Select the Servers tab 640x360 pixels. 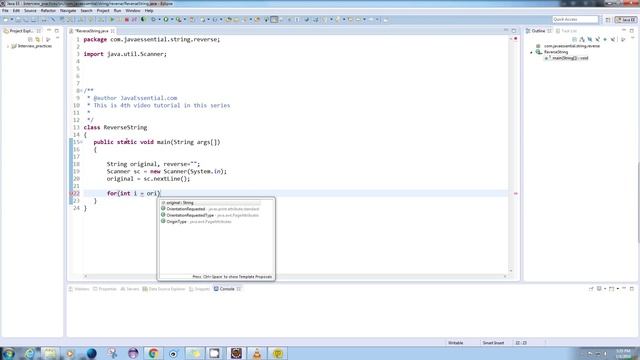click(130, 289)
